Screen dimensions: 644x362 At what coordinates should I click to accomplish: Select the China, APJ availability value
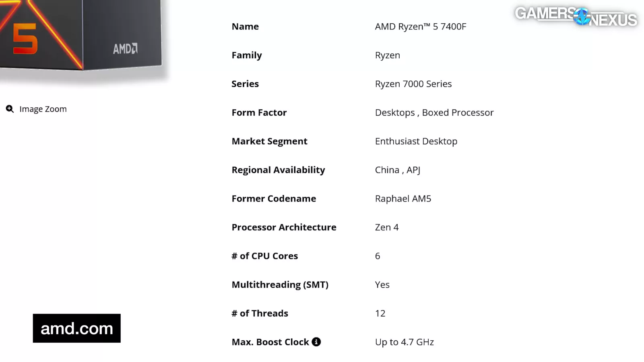point(398,170)
